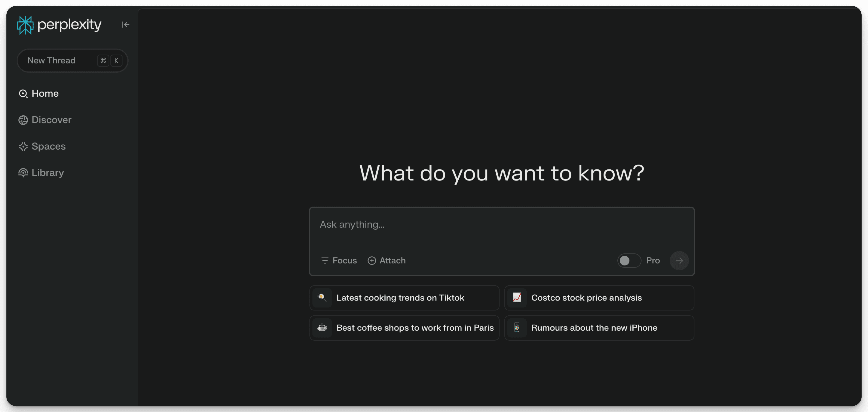868x412 pixels.
Task: Open the Library icon
Action: 23,173
